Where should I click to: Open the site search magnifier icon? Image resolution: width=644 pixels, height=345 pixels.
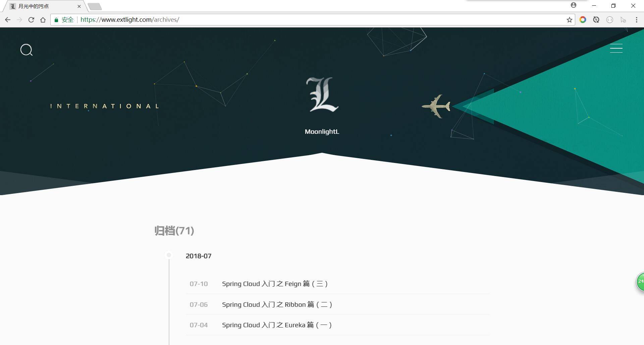pos(26,50)
